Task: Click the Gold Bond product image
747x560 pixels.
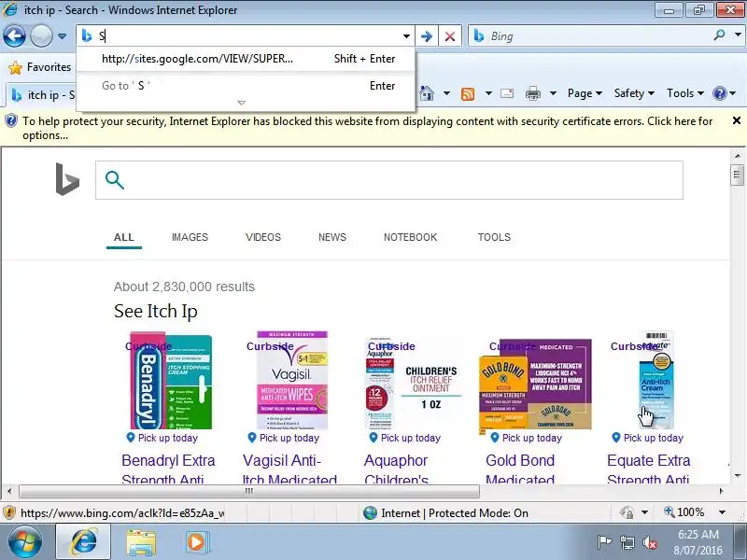Action: pos(535,385)
